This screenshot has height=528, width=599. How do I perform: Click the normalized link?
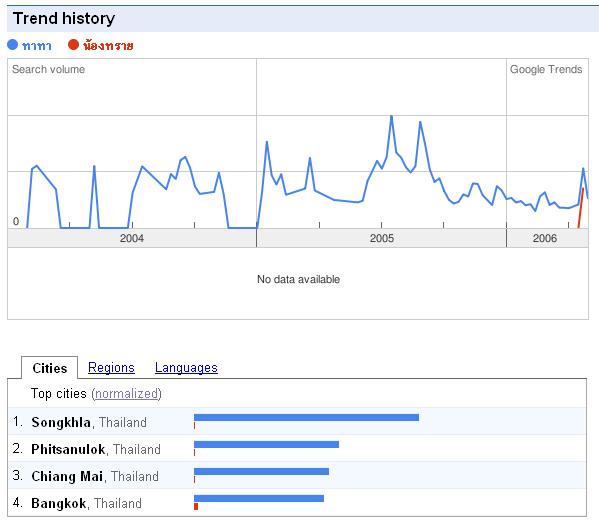coord(126,394)
